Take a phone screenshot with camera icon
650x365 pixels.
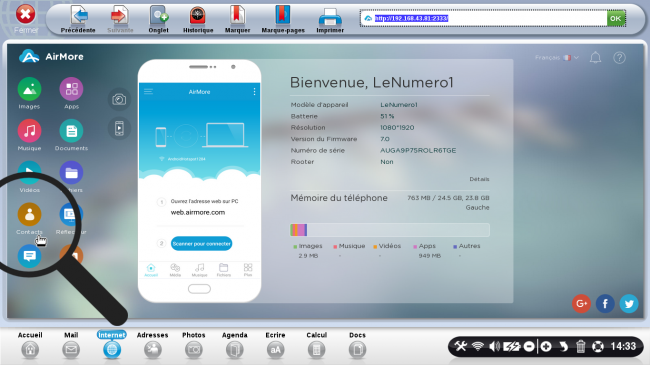(x=119, y=100)
